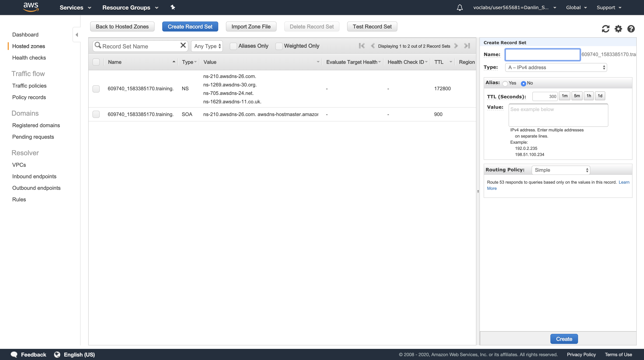This screenshot has height=360, width=644.
Task: Open the help question mark icon
Action: click(631, 29)
